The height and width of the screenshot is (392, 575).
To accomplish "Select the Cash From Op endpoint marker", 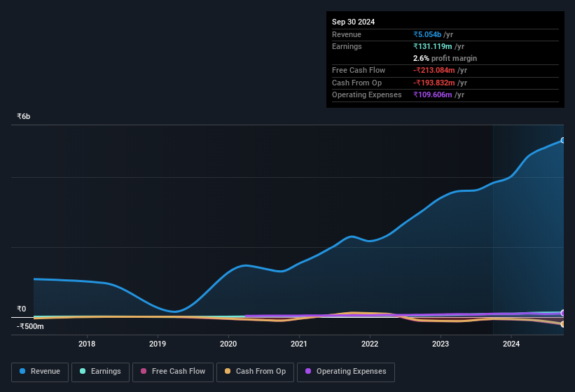I will pyautogui.click(x=563, y=324).
